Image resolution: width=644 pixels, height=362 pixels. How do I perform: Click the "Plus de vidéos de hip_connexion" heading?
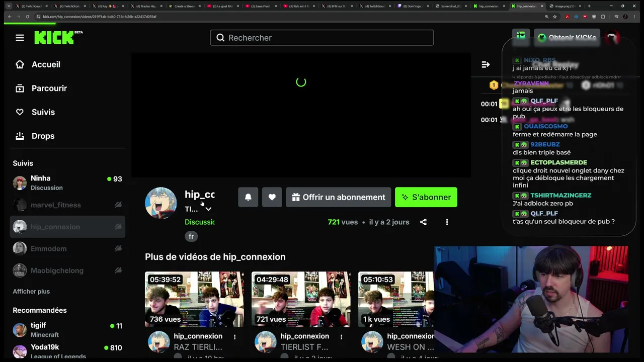tap(215, 257)
